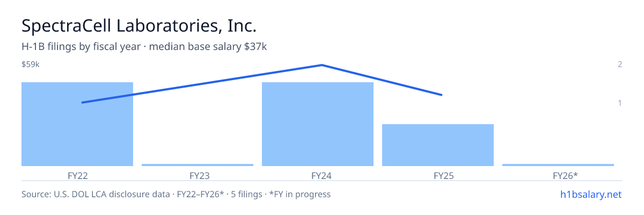The height and width of the screenshot is (215, 644).
Task: Click the $59k axis label
Action: point(31,64)
